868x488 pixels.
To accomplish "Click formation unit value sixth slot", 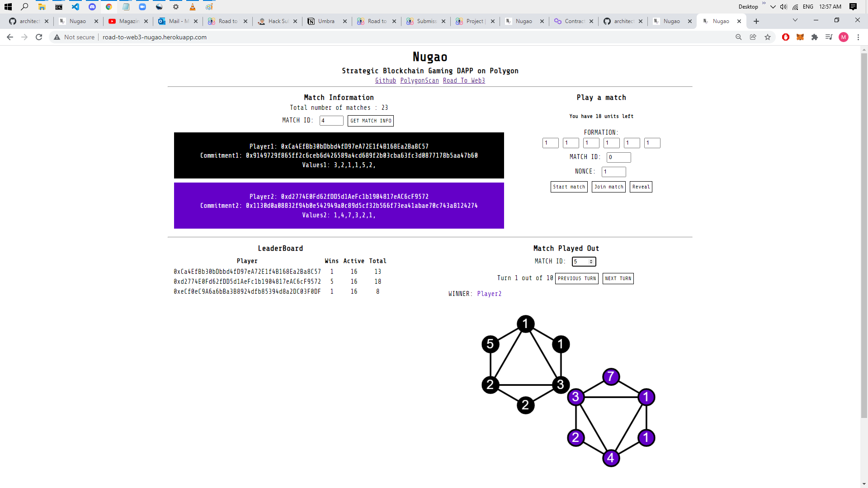I will click(652, 142).
